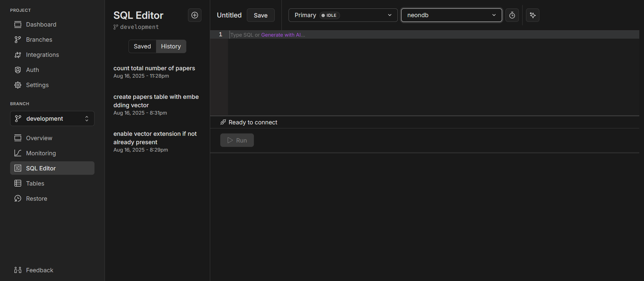Click the Dashboard icon in sidebar

click(18, 25)
